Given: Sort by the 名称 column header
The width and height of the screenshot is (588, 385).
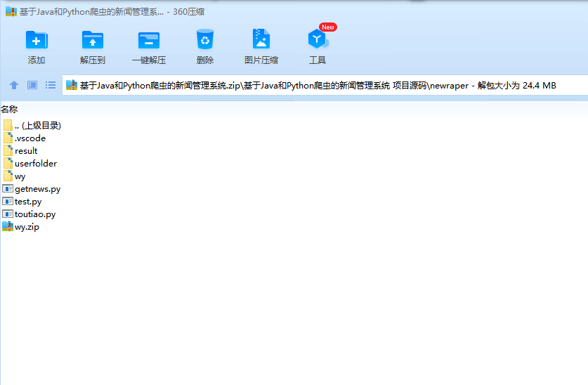Looking at the screenshot, I should coord(9,110).
